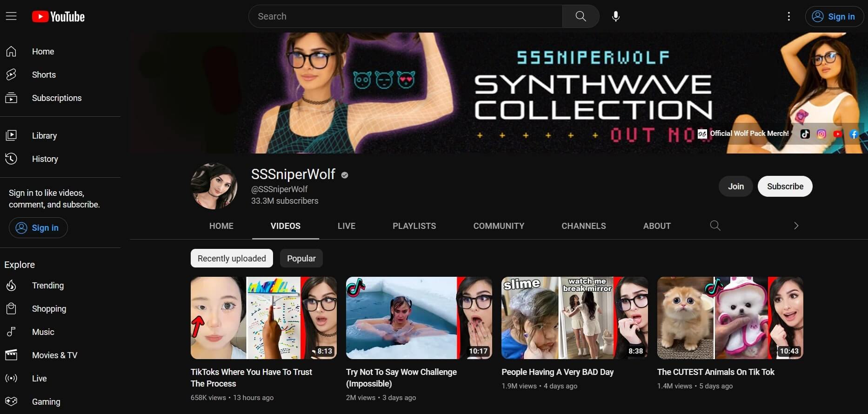Click inside the Search field
Viewport: 868px width, 414px height.
(x=406, y=16)
